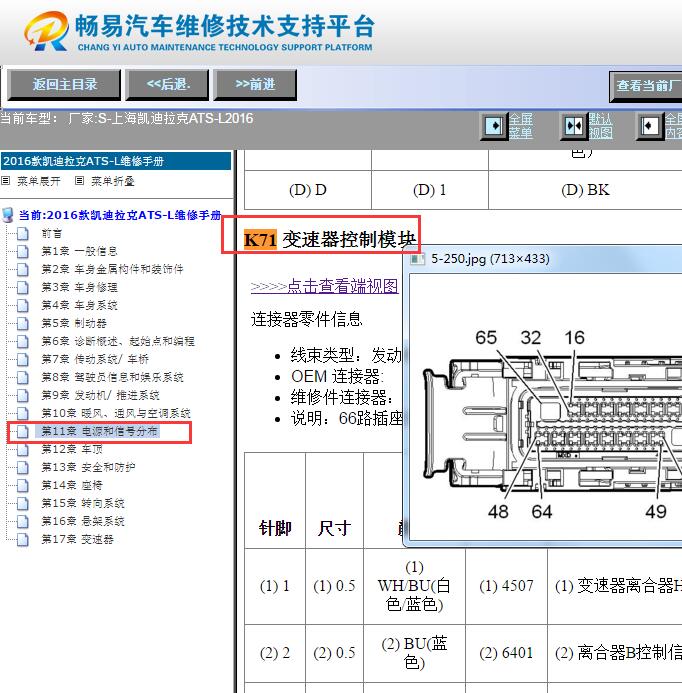This screenshot has width=682, height=693.
Task: Open 第16章 悬架系统
Action: 83,522
